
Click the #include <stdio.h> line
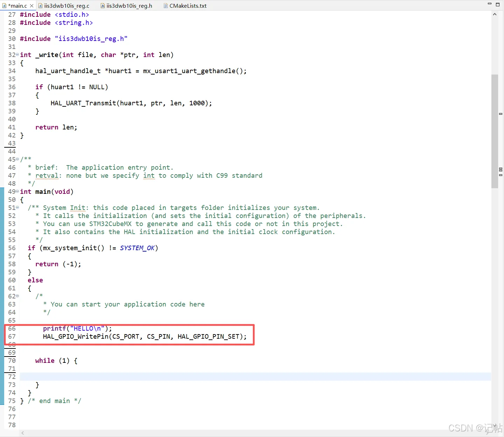pos(55,15)
